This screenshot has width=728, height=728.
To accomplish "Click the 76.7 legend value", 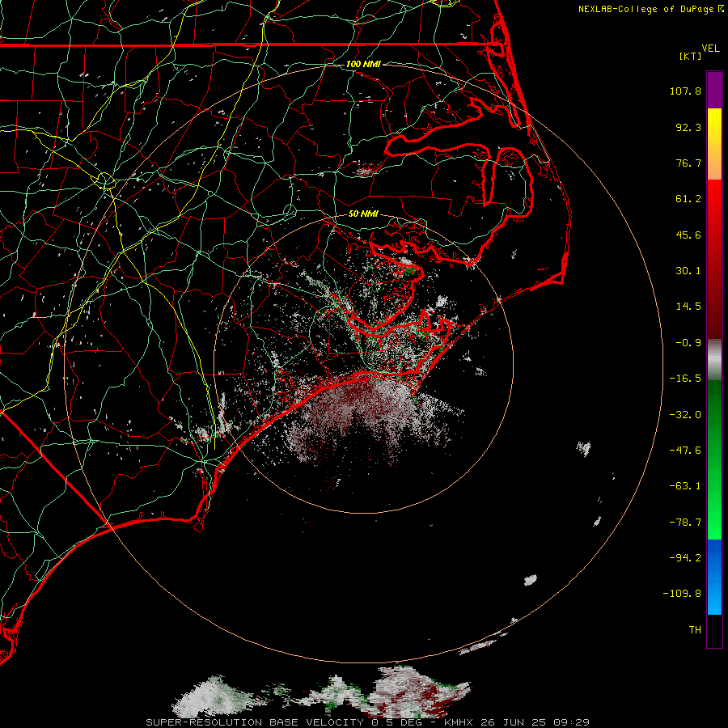I will 688,163.
